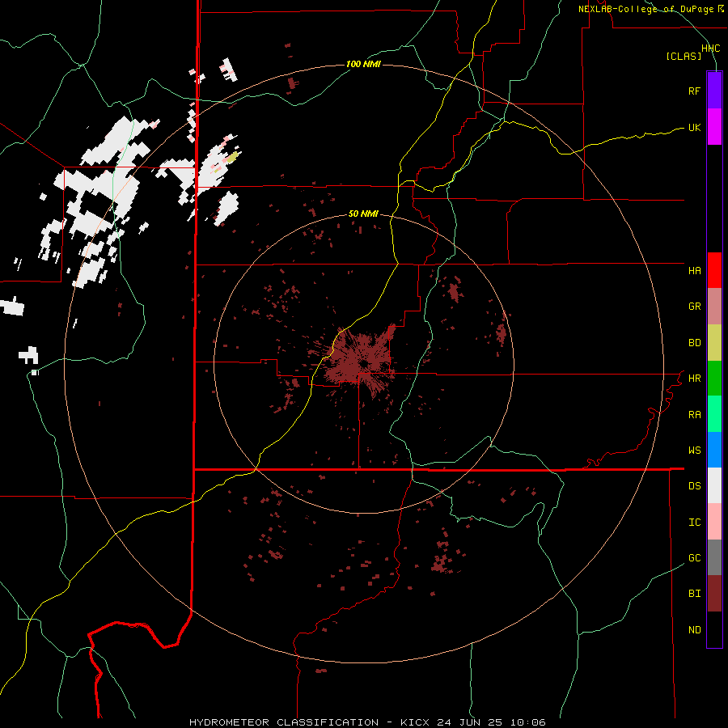Click the HA legend label
Viewport: 728px width, 728px height.
click(695, 271)
